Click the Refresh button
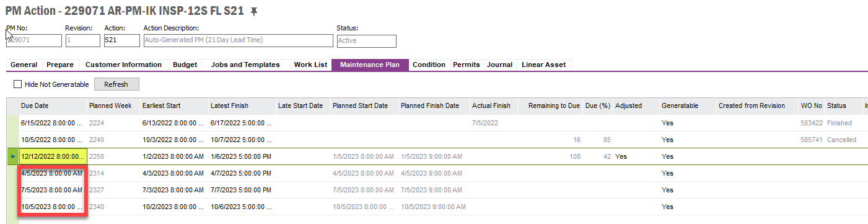 [116, 84]
